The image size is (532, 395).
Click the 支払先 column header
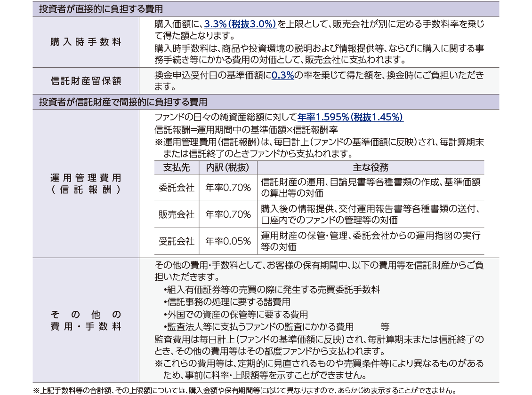[177, 167]
